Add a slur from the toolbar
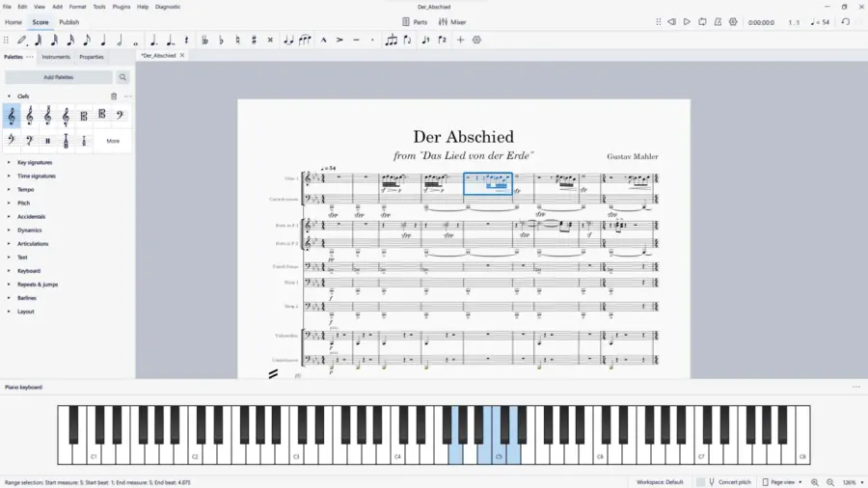 (x=305, y=40)
